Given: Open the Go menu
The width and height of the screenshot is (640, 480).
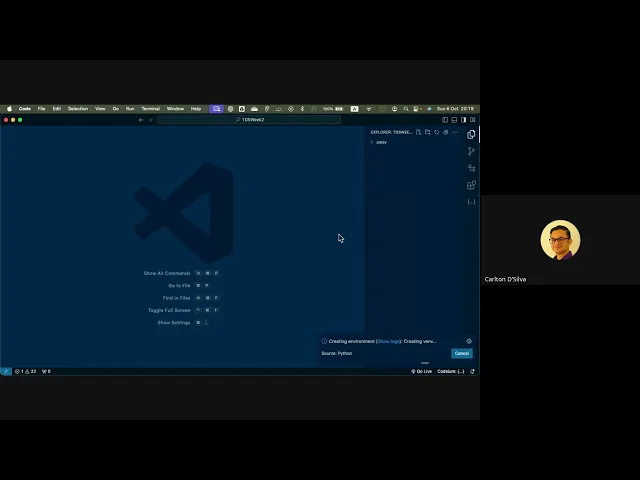Looking at the screenshot, I should pyautogui.click(x=116, y=109).
